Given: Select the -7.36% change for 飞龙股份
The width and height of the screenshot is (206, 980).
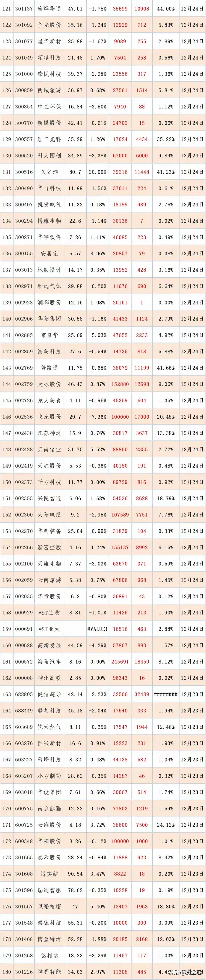Looking at the screenshot, I should tap(98, 417).
